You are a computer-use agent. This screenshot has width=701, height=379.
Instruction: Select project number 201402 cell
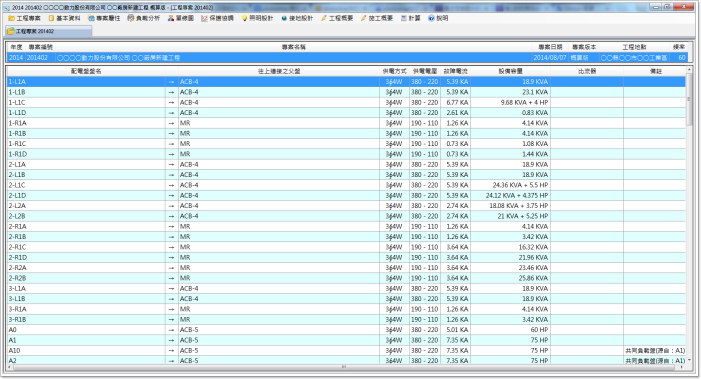41,58
